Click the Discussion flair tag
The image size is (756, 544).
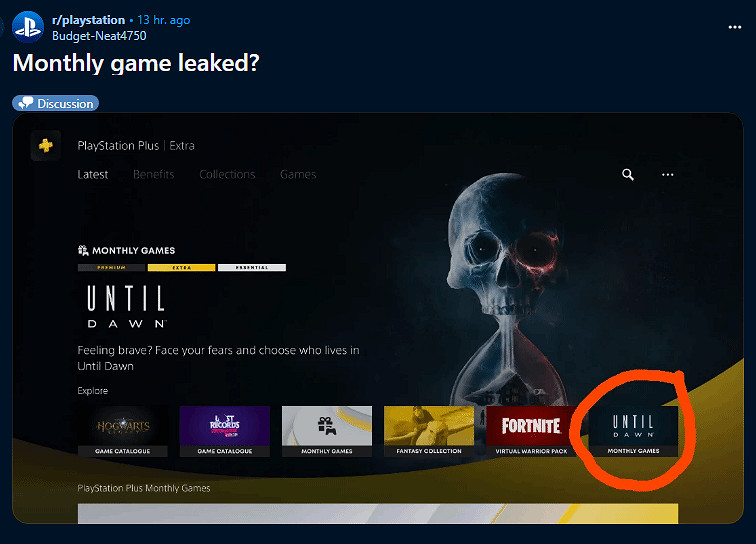pyautogui.click(x=56, y=103)
